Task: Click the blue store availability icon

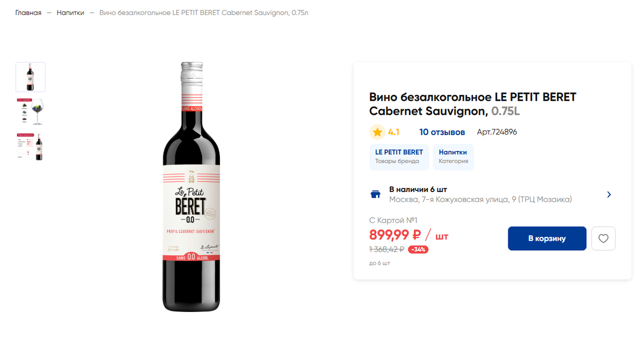Action: (375, 194)
